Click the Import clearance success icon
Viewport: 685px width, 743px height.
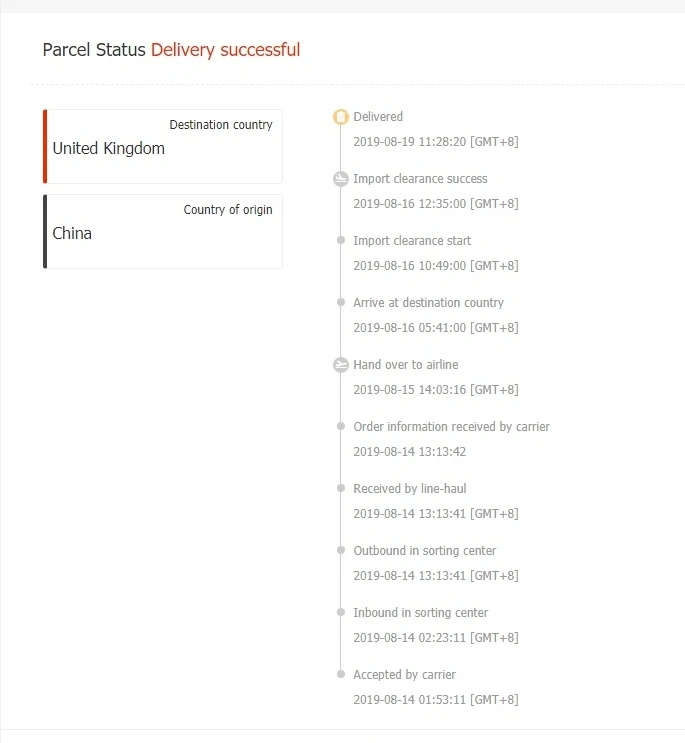click(x=341, y=179)
